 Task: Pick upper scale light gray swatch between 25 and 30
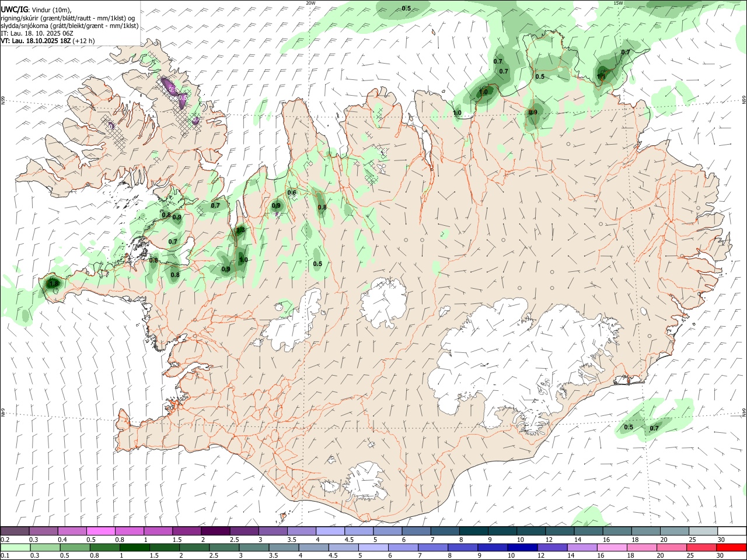click(x=702, y=531)
